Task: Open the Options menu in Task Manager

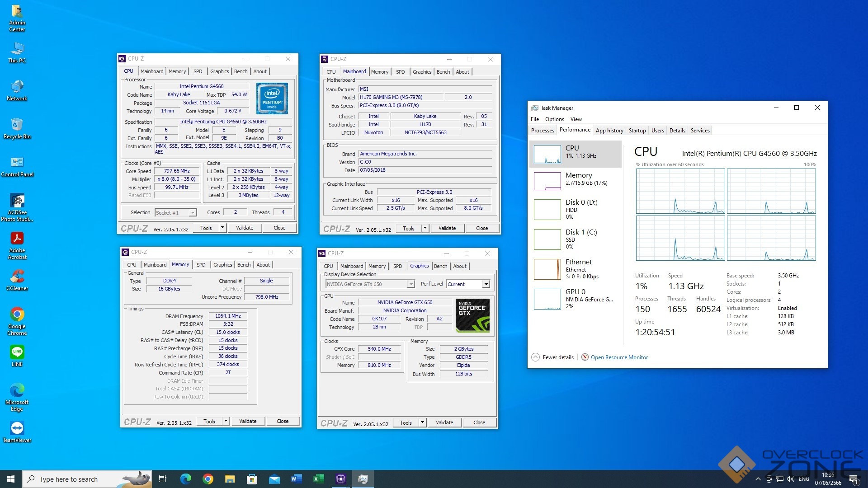Action: [x=554, y=119]
